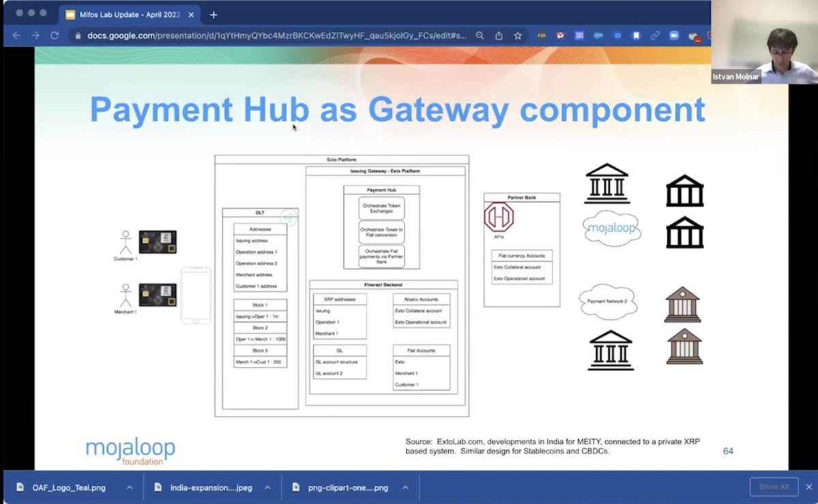Click the Partner Bank heading

click(522, 198)
